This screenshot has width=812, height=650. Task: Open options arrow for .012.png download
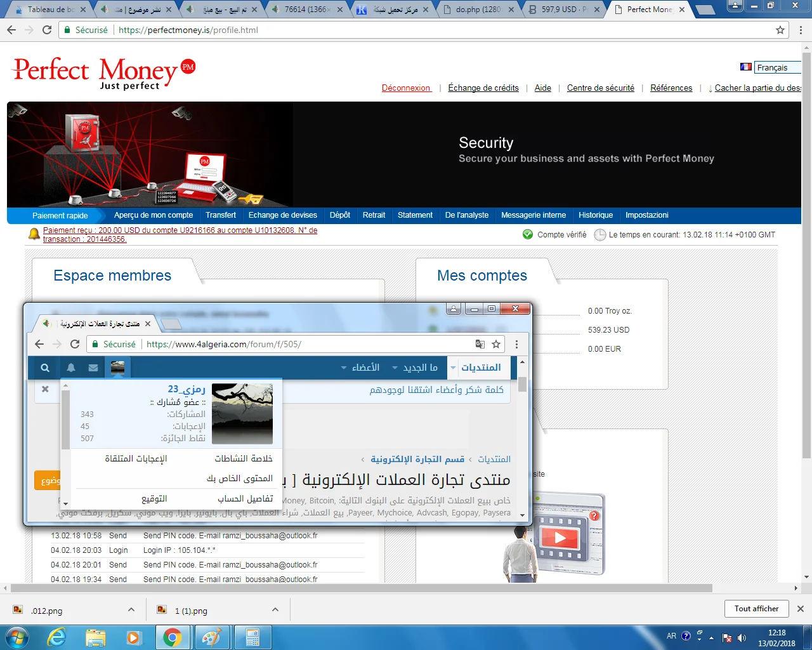point(131,609)
